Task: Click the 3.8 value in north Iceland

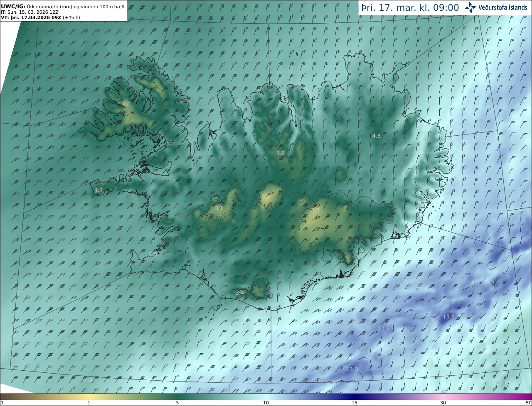Action: (x=281, y=153)
